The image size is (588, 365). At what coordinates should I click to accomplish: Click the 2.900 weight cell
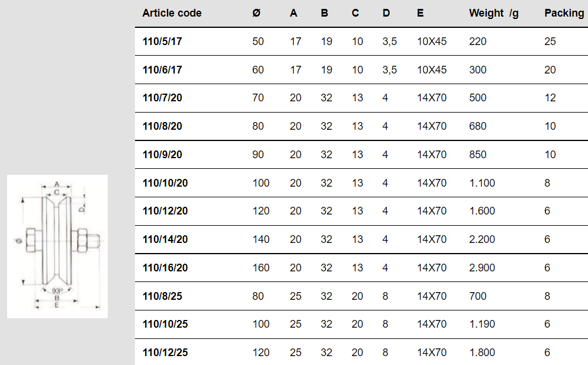coord(482,268)
